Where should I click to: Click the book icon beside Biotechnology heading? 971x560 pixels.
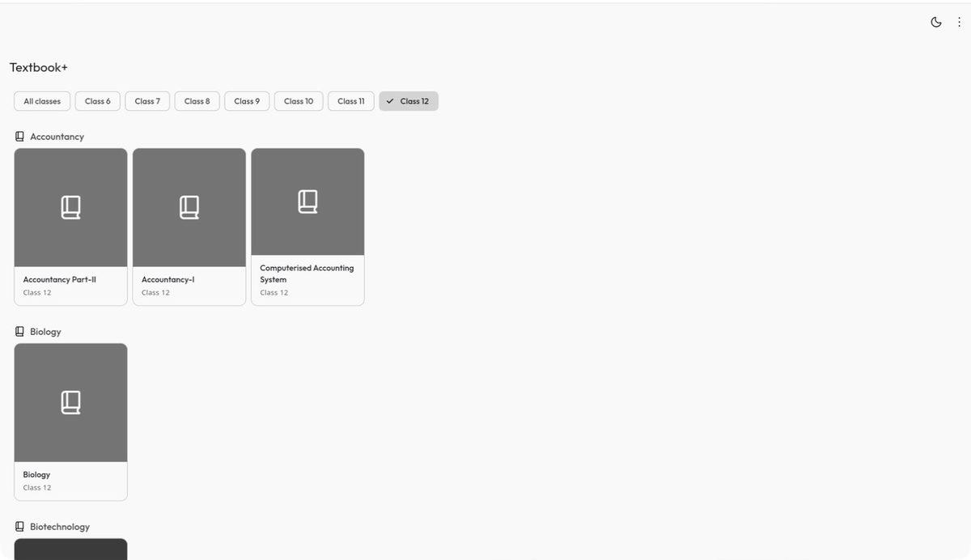pyautogui.click(x=20, y=527)
